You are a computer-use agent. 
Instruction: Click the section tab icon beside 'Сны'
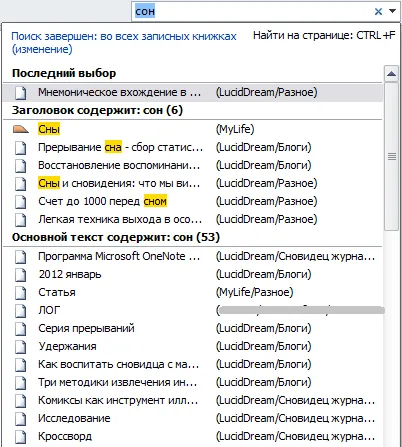point(21,129)
